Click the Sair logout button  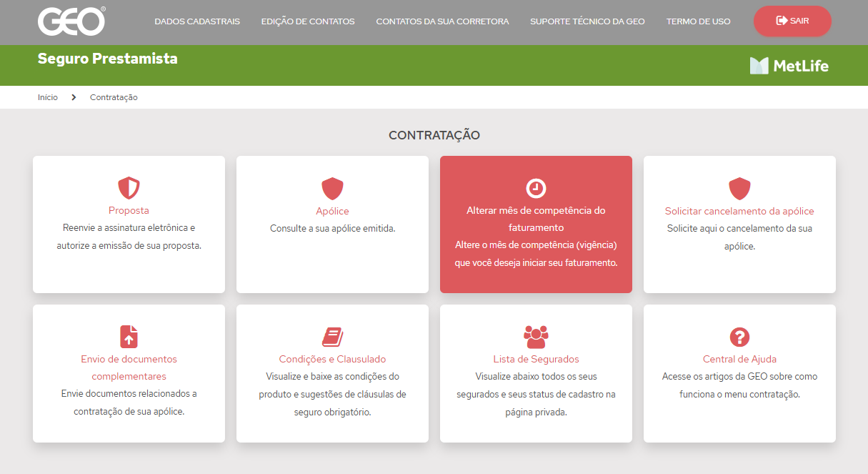coord(792,21)
